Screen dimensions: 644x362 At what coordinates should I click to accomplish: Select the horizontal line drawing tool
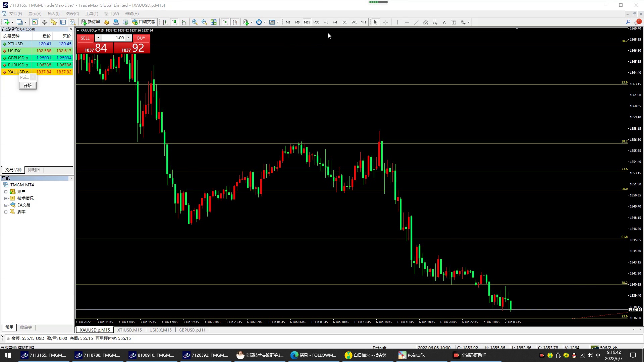[407, 22]
